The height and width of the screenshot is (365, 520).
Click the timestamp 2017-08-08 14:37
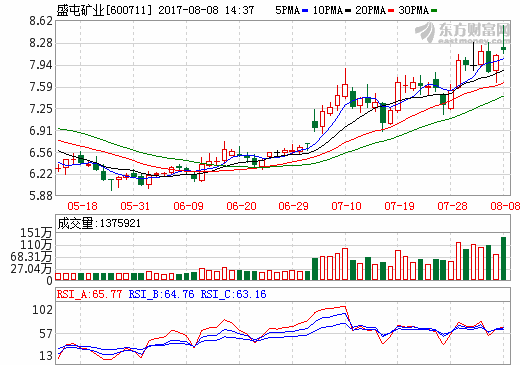pyautogui.click(x=206, y=10)
